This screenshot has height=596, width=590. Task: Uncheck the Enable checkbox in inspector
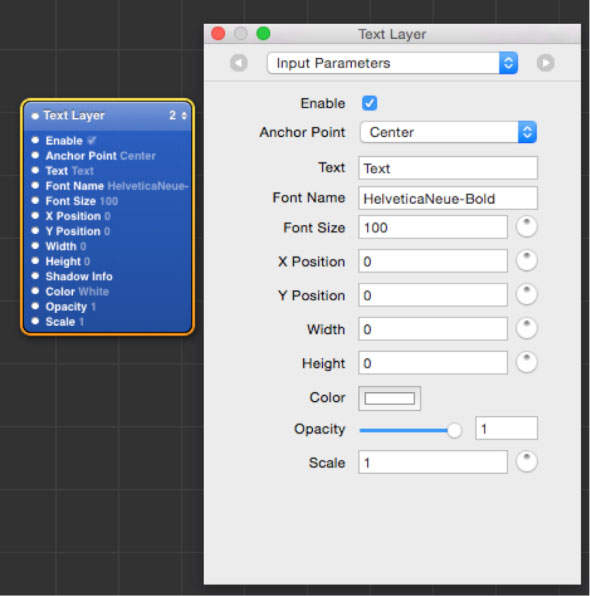click(x=369, y=103)
